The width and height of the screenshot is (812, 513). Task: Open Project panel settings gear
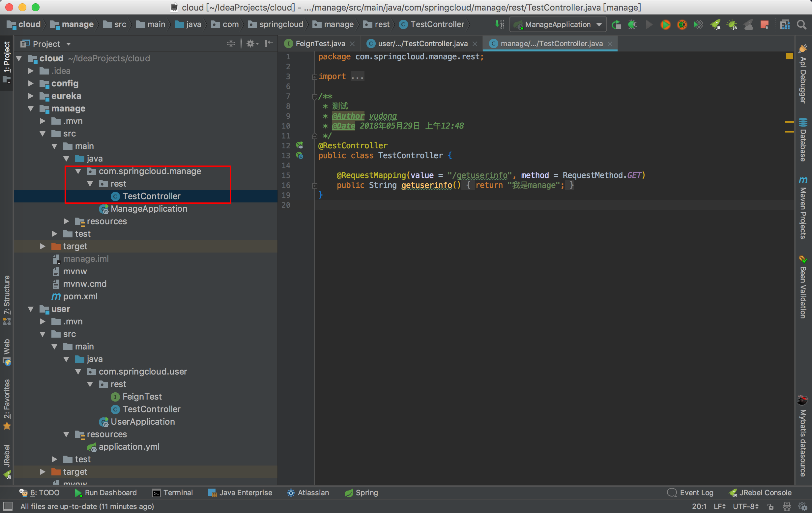(x=251, y=44)
